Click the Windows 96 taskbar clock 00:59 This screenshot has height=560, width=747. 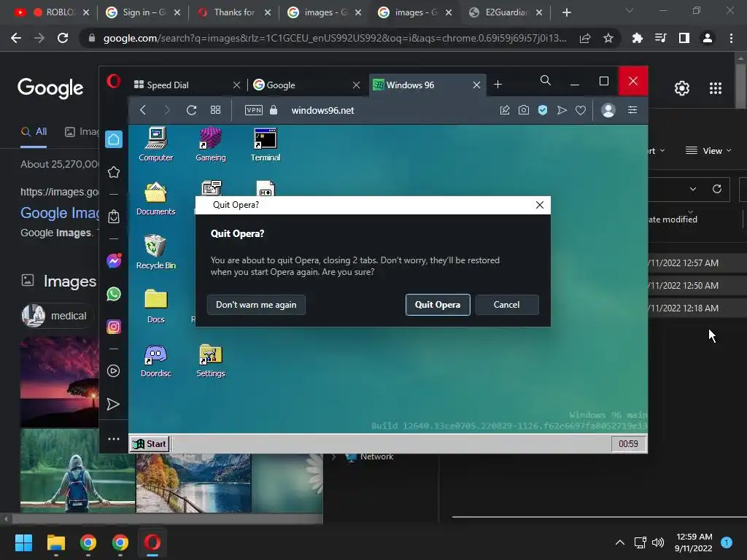[x=628, y=444]
